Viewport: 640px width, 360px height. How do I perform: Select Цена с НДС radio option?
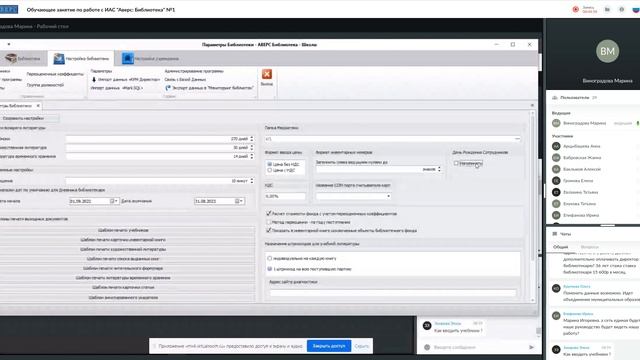[269, 170]
